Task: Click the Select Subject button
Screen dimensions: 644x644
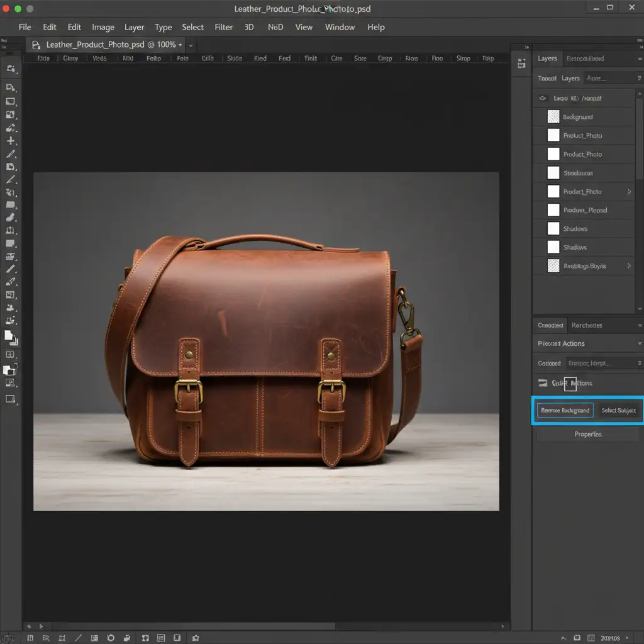Action: point(618,411)
